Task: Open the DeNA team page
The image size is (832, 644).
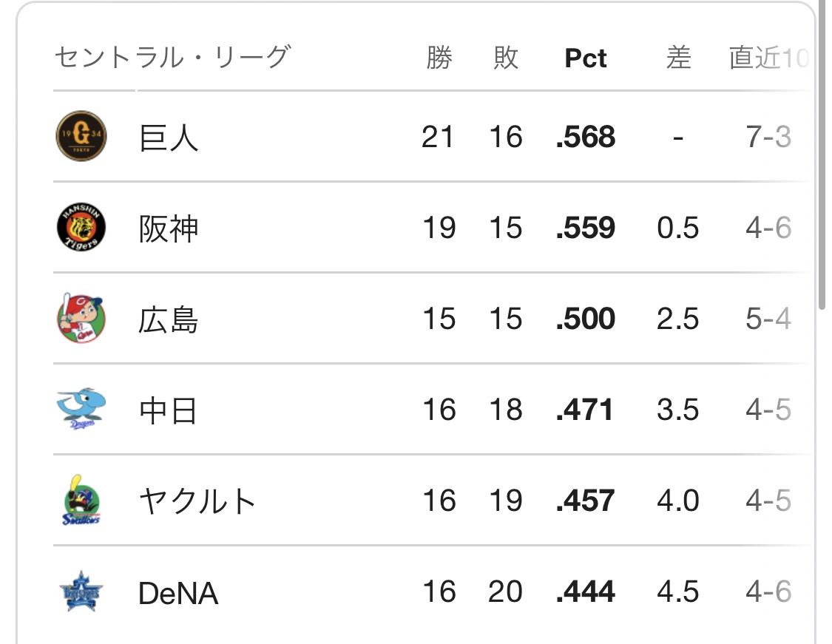Action: [178, 593]
